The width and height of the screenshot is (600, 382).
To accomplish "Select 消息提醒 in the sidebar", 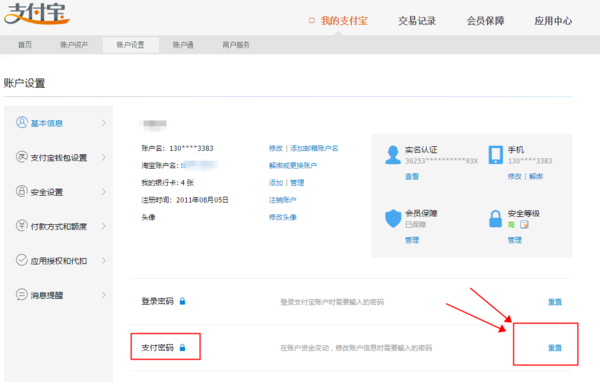I will pos(47,295).
